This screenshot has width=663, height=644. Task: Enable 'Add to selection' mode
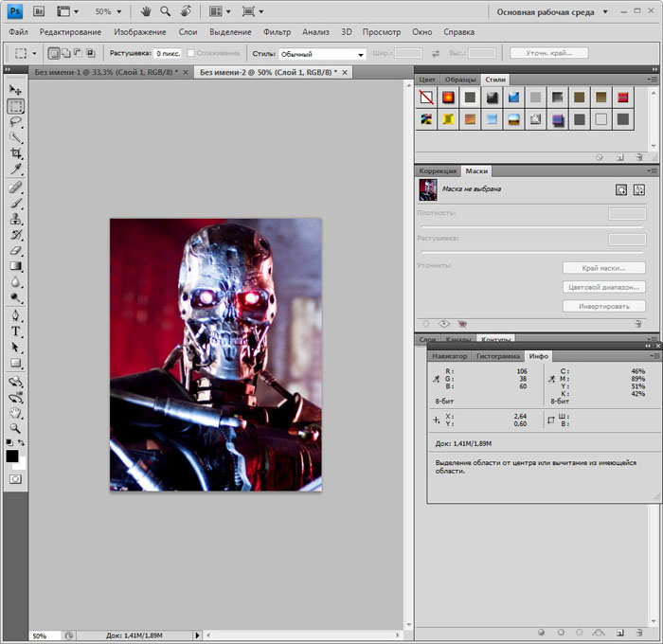point(65,54)
